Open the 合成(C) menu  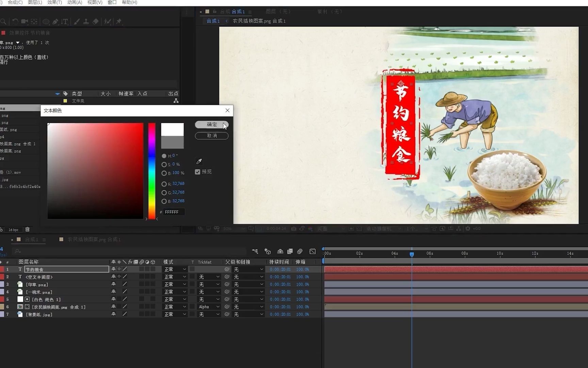pyautogui.click(x=15, y=2)
